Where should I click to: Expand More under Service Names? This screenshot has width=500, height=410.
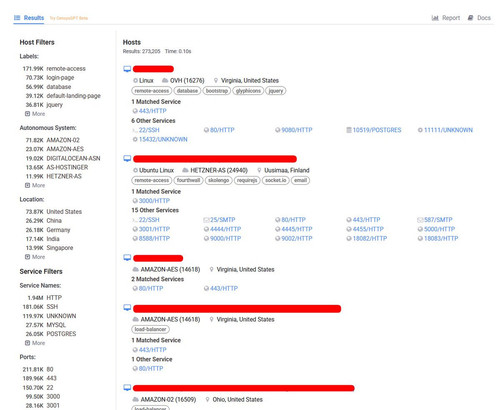[35, 343]
